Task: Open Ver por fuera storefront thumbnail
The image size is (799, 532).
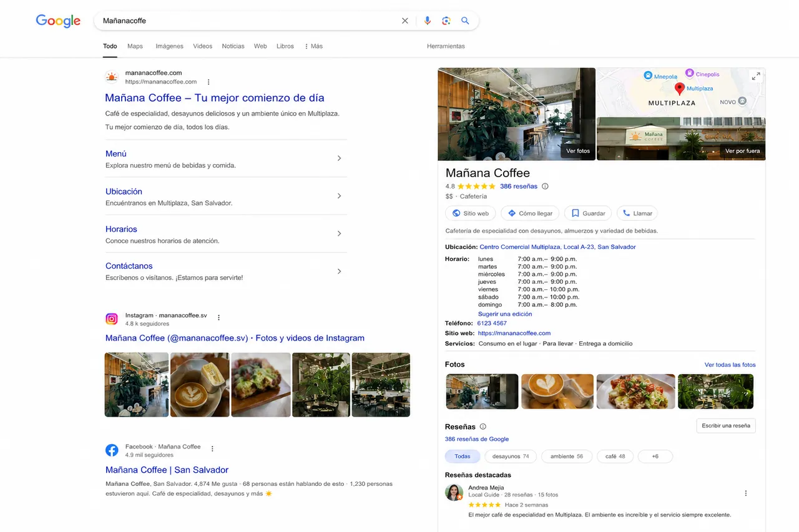Action: coord(681,138)
